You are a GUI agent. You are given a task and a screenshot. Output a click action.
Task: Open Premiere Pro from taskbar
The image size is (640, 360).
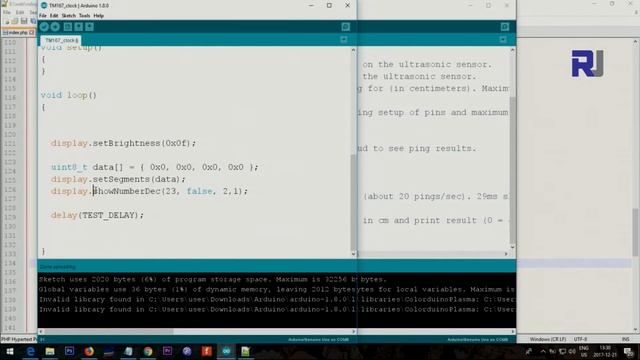(167, 351)
